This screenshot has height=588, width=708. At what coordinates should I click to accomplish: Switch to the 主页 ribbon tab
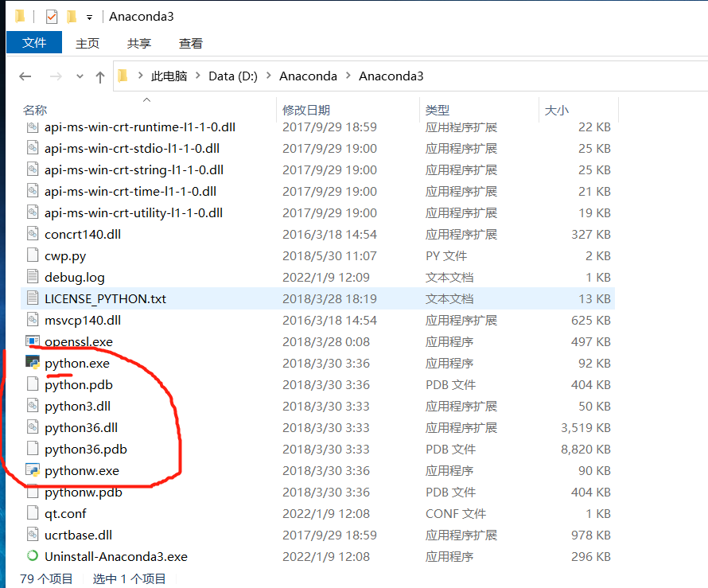(x=88, y=43)
